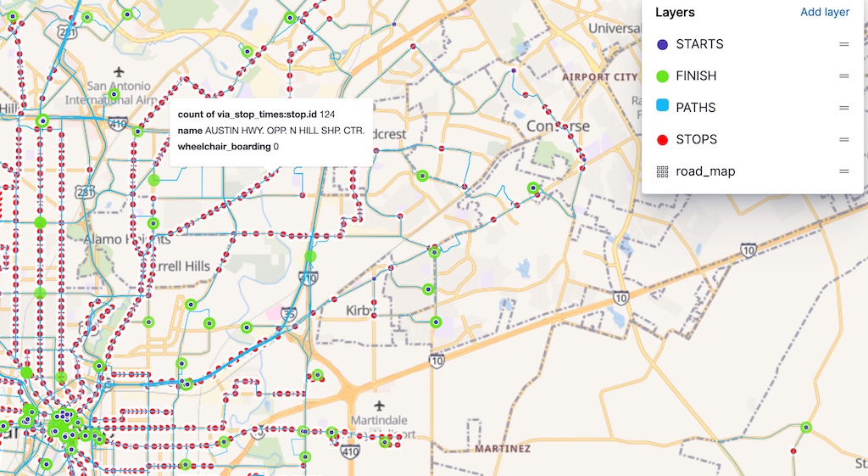This screenshot has width=868, height=476.
Task: Grab the STARTS layer reorder handle
Action: 843,44
